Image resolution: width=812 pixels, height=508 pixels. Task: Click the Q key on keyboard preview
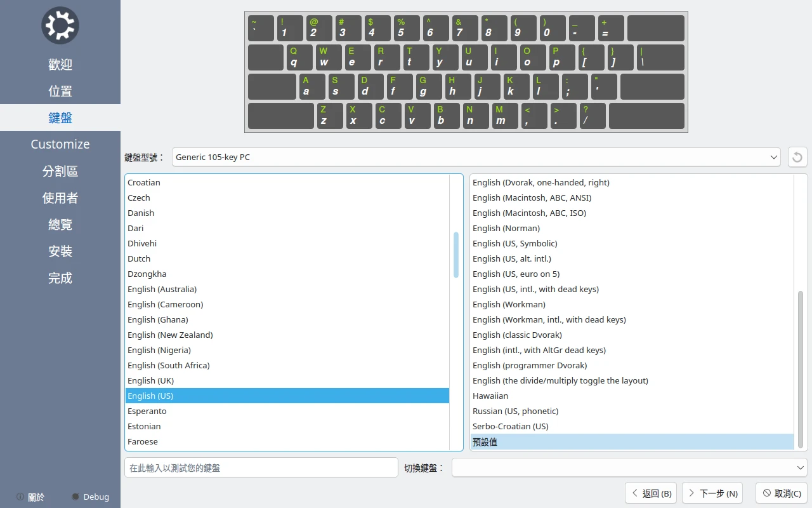299,57
